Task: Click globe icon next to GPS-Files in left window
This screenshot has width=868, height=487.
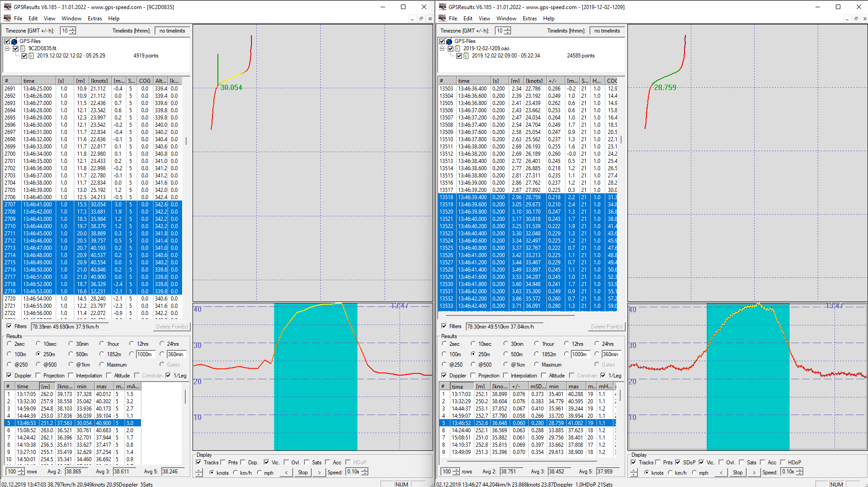Action: [x=14, y=41]
